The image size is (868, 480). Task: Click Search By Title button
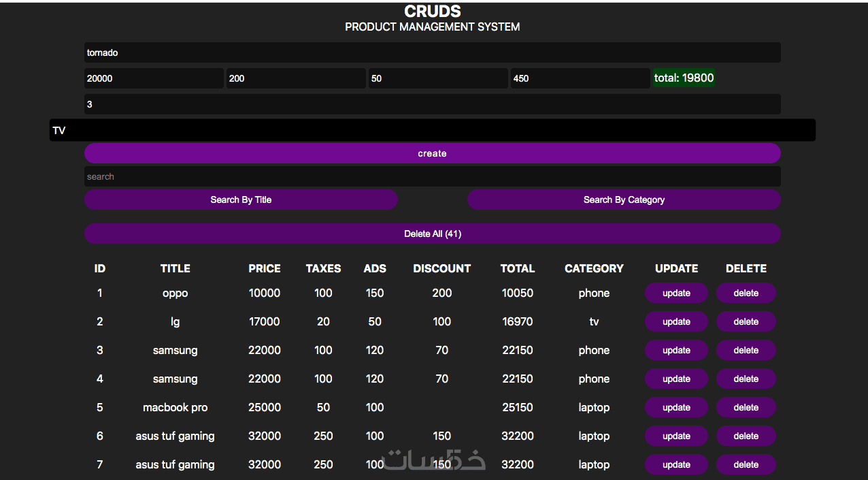click(241, 199)
